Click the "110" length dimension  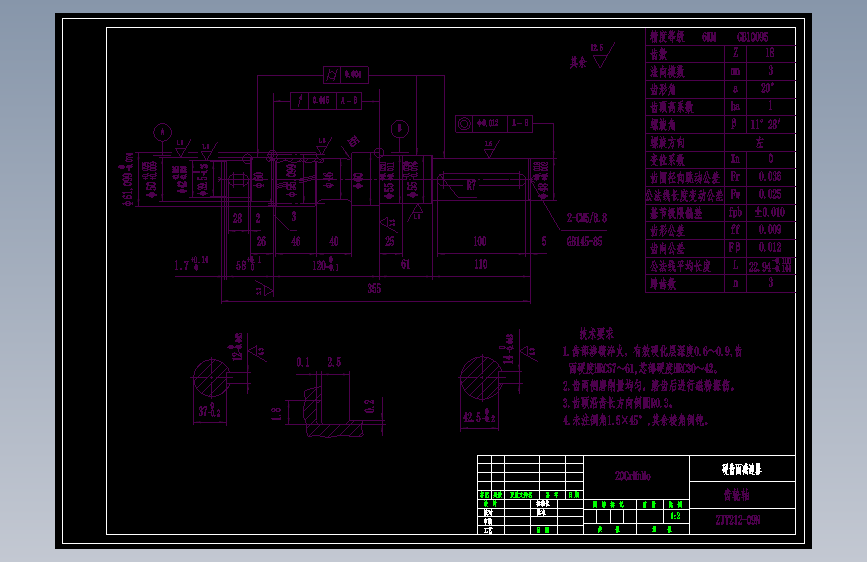[x=480, y=264]
